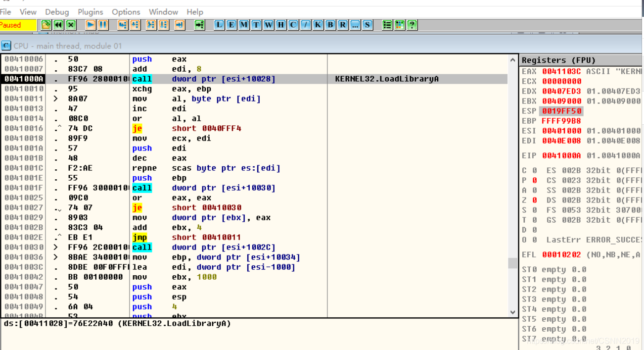The height and width of the screenshot is (350, 644).
Task: Select the call dword ptr [esi+1002C] row
Action: [x=254, y=247]
